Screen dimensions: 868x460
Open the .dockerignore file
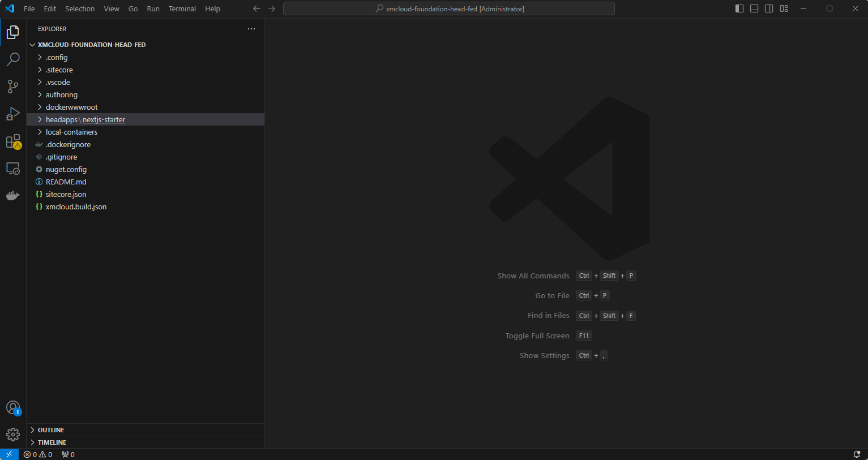coord(145,144)
